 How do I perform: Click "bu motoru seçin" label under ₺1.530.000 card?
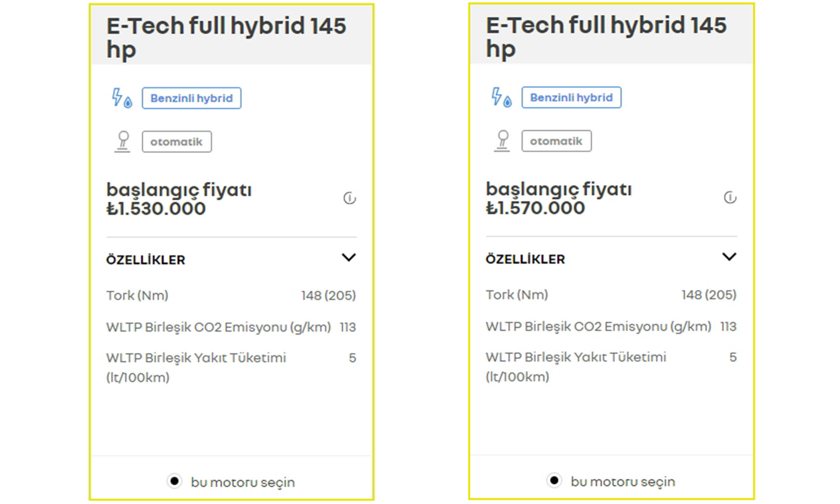point(243,482)
